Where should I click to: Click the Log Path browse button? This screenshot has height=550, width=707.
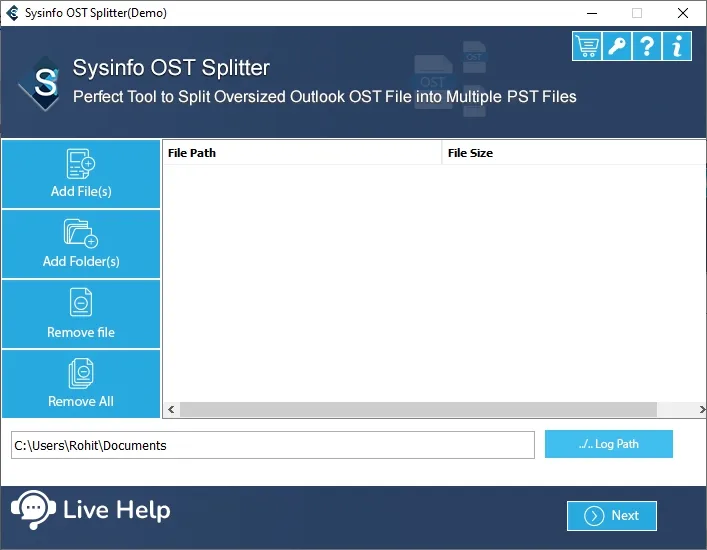click(609, 444)
